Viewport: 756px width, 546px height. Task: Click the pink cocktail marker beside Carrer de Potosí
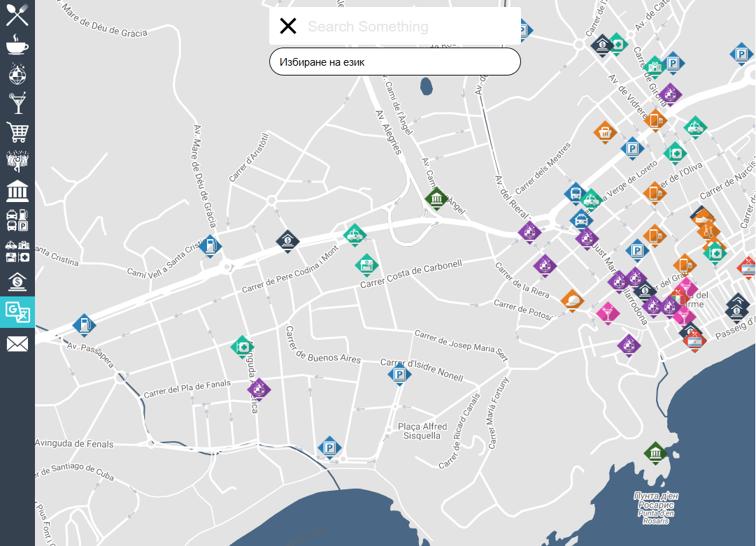[608, 312]
